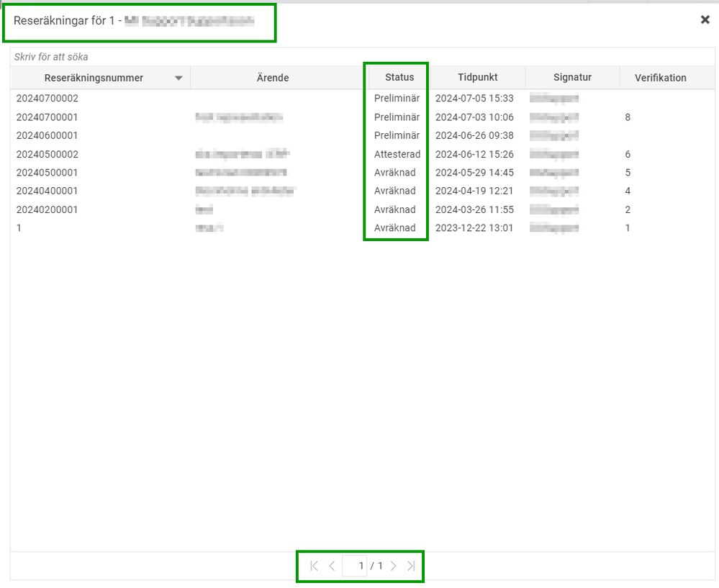
Task: Go to next page of results
Action: coord(394,566)
